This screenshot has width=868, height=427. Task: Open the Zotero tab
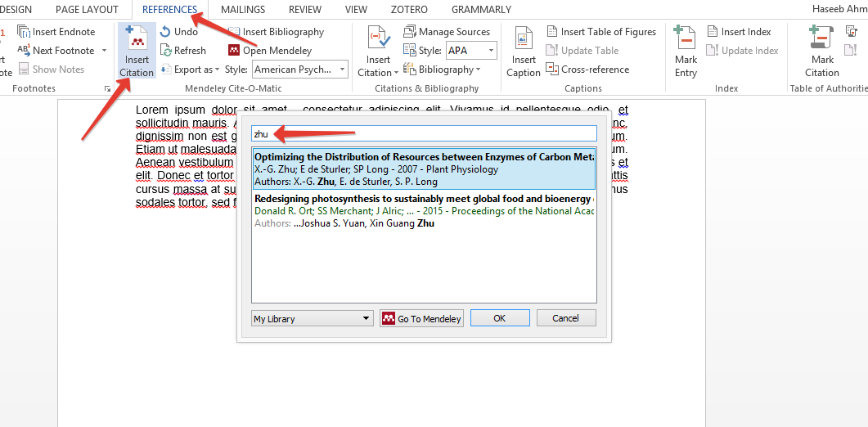[409, 10]
